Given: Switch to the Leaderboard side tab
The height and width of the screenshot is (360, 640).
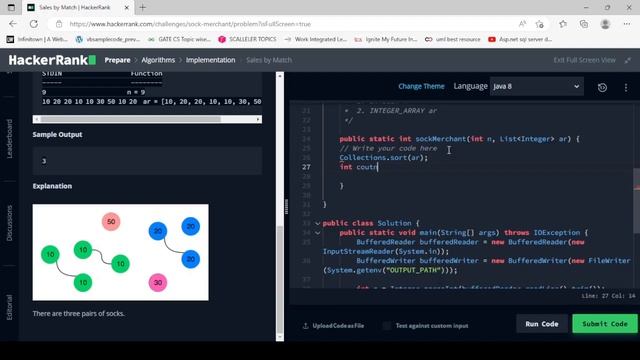Looking at the screenshot, I should (x=9, y=139).
